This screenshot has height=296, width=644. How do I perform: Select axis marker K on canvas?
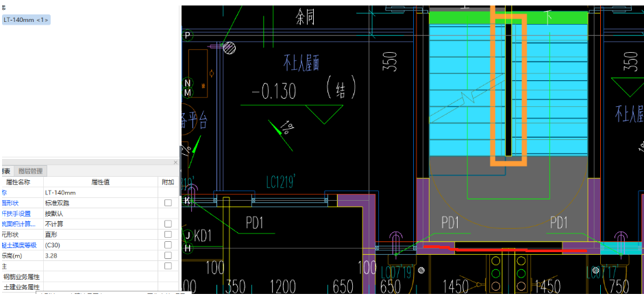pyautogui.click(x=187, y=201)
